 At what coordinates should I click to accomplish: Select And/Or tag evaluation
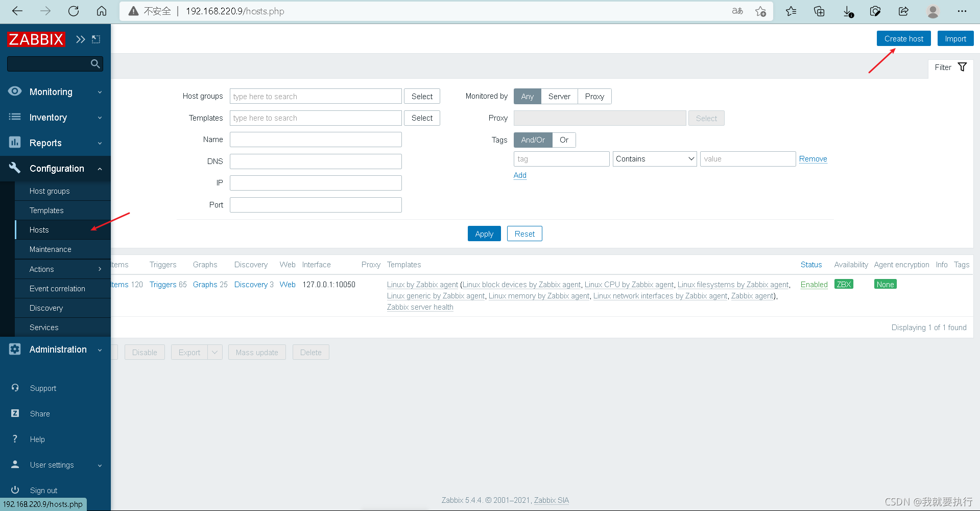(533, 140)
